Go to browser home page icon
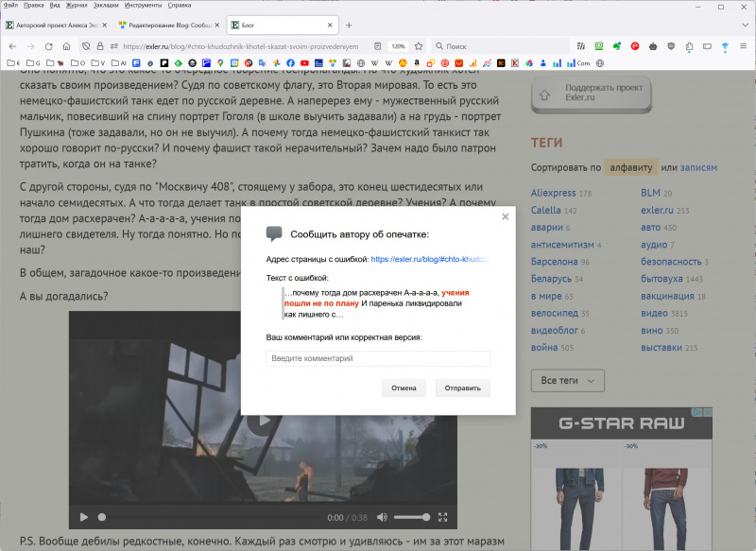Screen dimensions: 756x551 66,45
